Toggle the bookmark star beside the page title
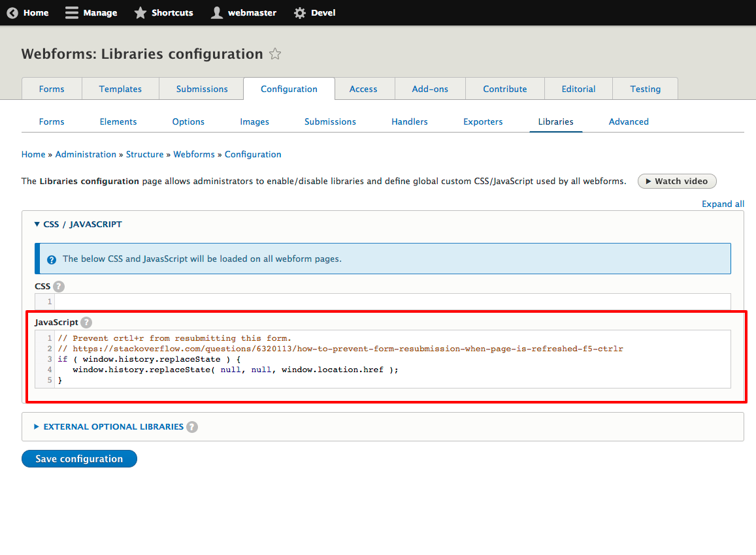Viewport: 756px width, 555px height. [x=275, y=54]
